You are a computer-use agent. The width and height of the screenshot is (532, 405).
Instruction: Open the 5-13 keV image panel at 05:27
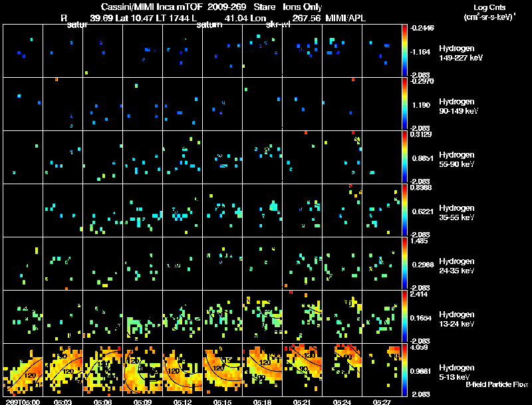pyautogui.click(x=382, y=370)
